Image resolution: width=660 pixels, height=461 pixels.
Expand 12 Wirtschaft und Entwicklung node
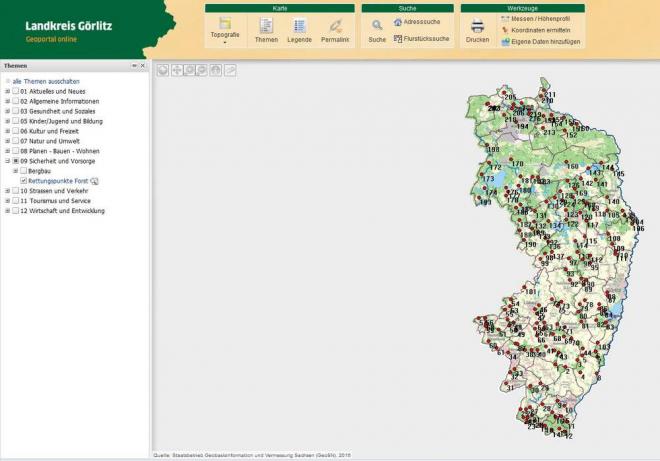(7, 211)
